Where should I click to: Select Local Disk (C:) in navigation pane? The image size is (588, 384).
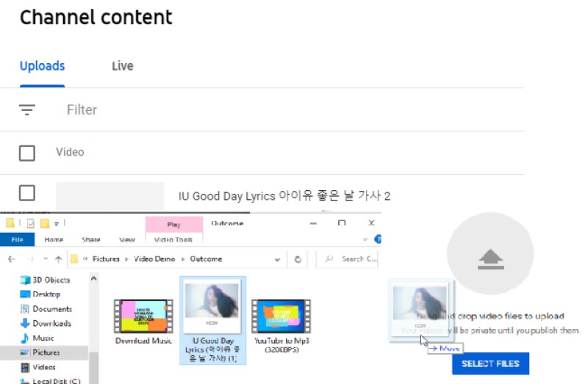click(50, 380)
